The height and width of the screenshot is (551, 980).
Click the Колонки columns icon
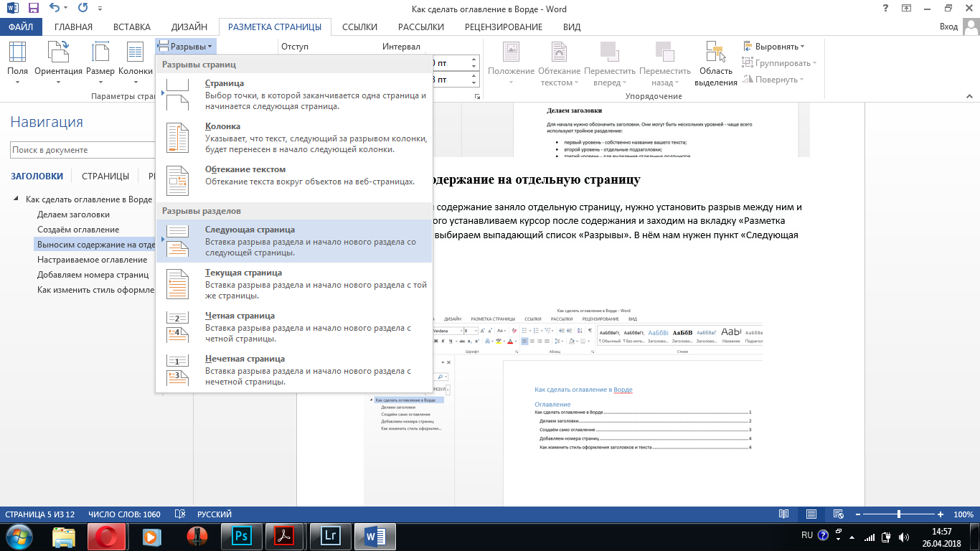tap(135, 62)
